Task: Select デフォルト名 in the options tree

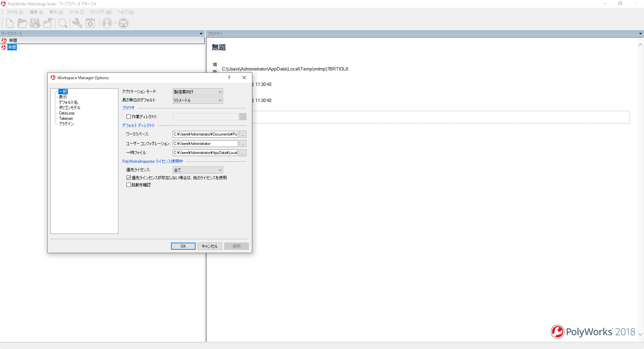Action: click(68, 102)
